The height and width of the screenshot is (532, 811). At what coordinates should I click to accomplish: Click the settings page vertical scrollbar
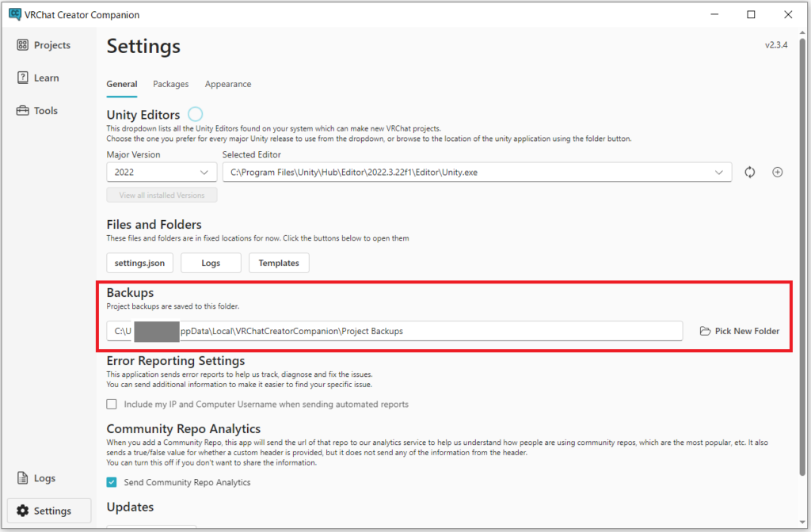tap(802, 256)
